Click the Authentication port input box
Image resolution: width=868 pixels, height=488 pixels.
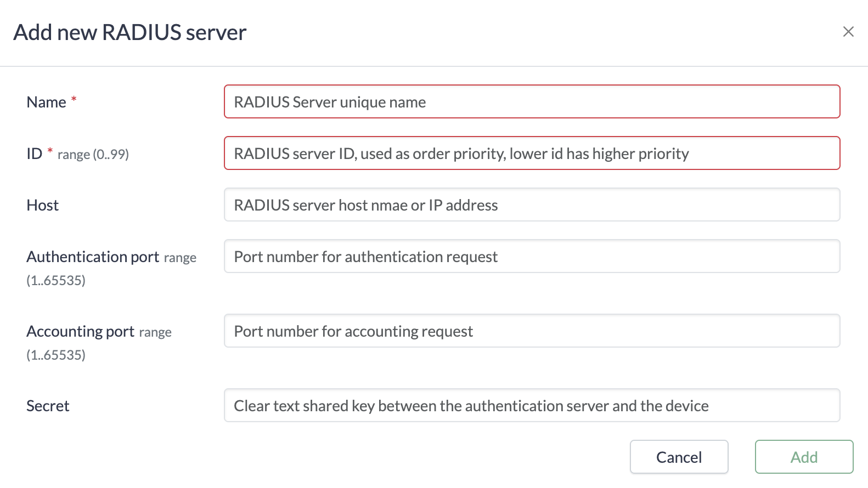[x=531, y=257]
